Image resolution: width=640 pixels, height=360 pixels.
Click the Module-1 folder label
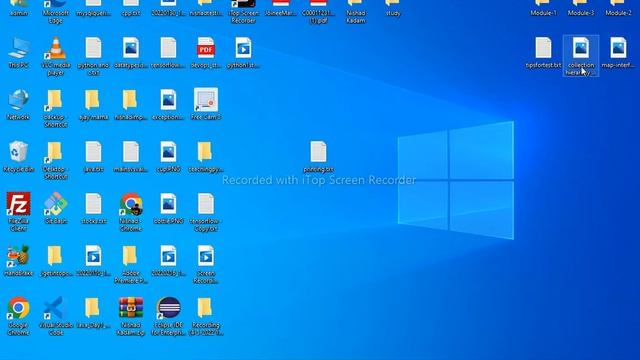tap(543, 13)
